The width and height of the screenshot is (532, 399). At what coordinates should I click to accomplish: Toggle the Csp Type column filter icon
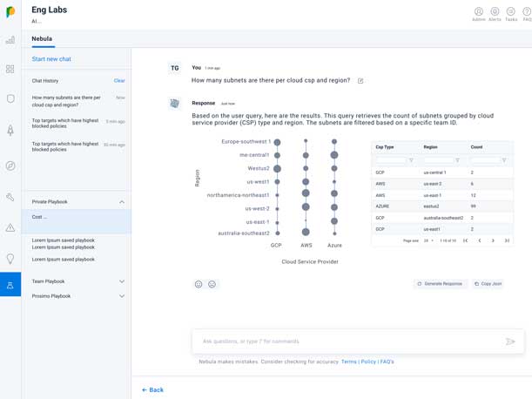pos(411,160)
